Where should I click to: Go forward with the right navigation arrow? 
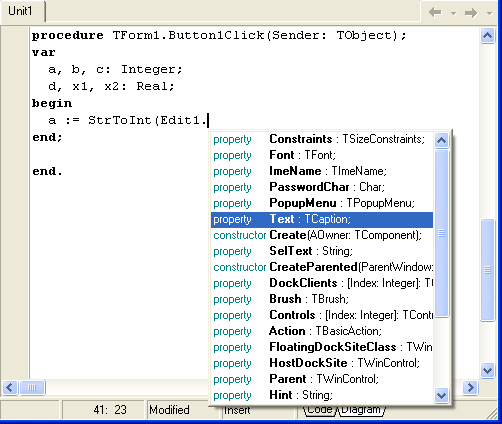pyautogui.click(x=471, y=13)
